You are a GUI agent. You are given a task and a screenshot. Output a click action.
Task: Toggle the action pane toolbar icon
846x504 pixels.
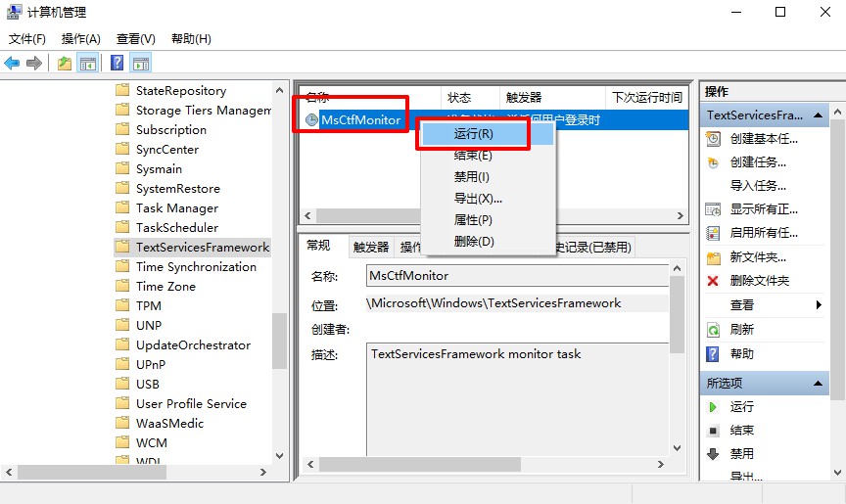click(x=141, y=63)
